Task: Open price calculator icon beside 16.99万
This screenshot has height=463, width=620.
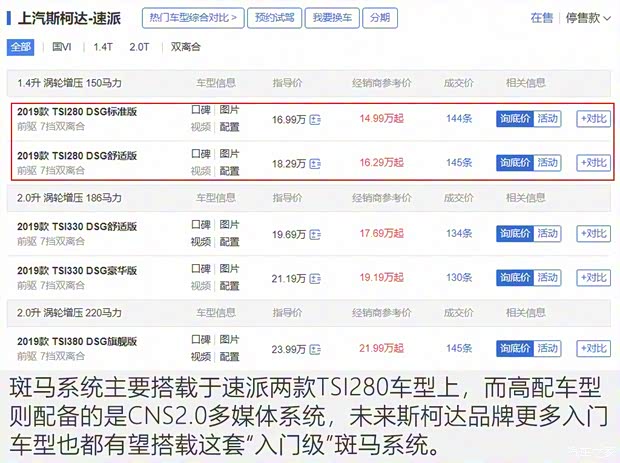Action: [315, 119]
